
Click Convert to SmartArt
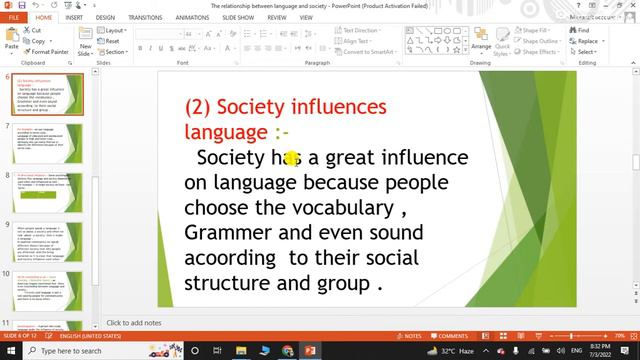(366, 52)
